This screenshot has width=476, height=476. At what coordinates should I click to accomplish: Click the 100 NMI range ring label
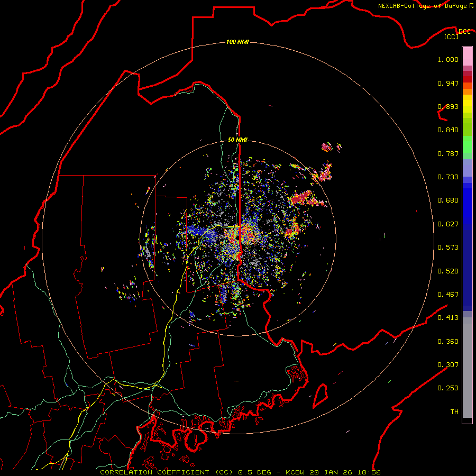(237, 42)
